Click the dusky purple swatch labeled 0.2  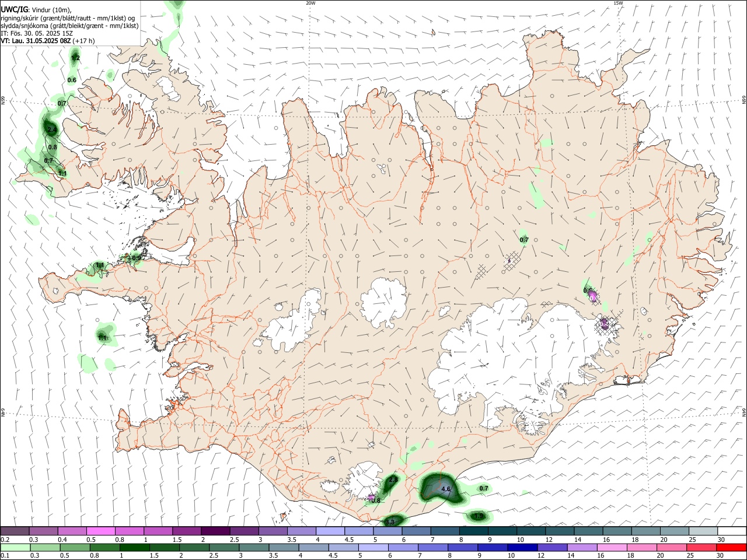[15, 531]
